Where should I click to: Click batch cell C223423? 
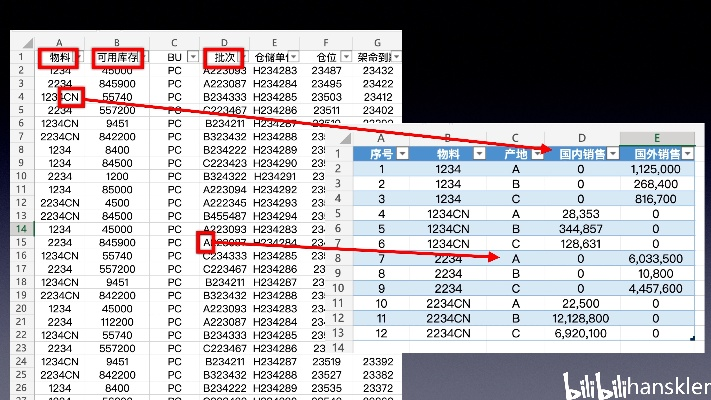click(224, 163)
